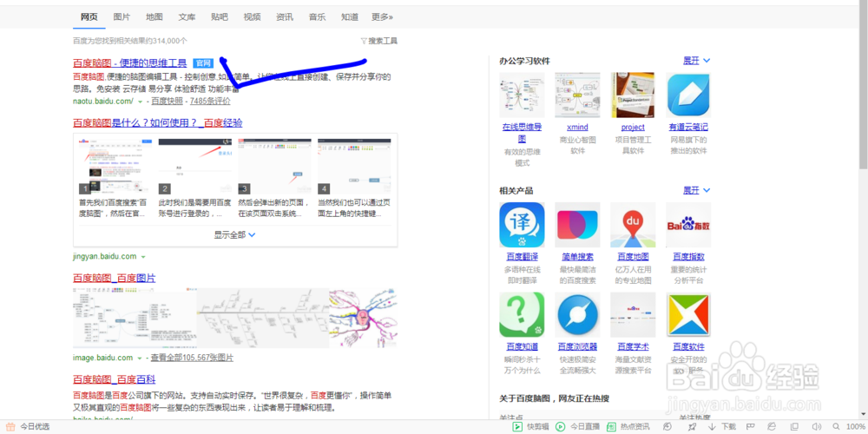Toggle the sound speaker icon in status bar
Viewport: 868px width, 434px height.
pyautogui.click(x=817, y=426)
